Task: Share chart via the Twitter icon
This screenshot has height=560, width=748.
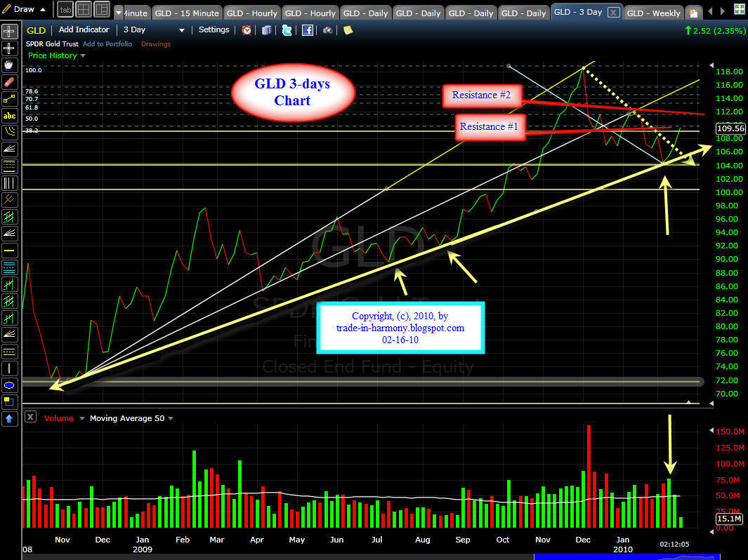Action: tap(287, 30)
